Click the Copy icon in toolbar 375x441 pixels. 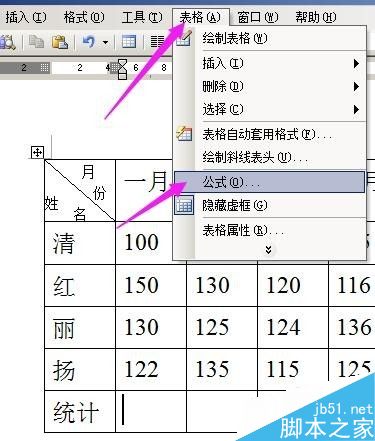(x=36, y=42)
